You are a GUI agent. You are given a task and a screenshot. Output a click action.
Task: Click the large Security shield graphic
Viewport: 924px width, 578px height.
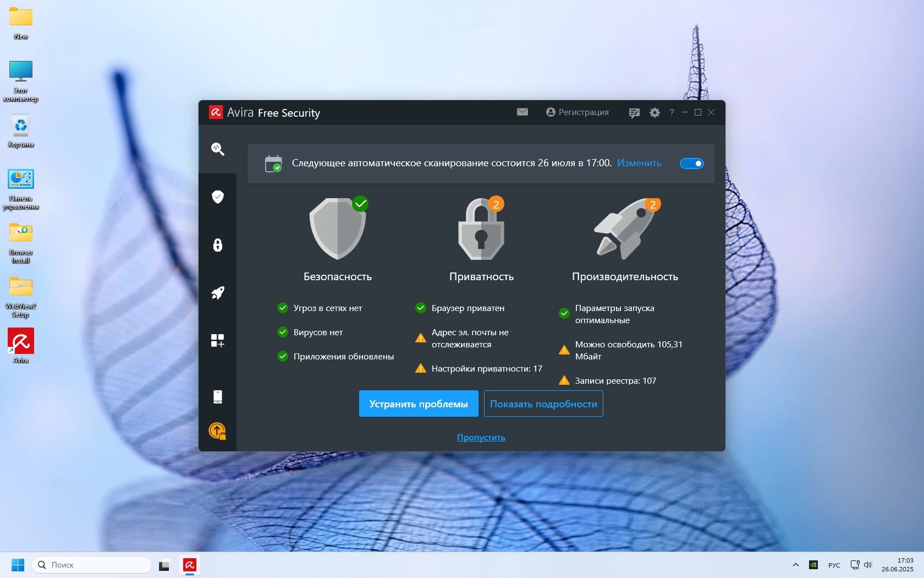(x=338, y=228)
